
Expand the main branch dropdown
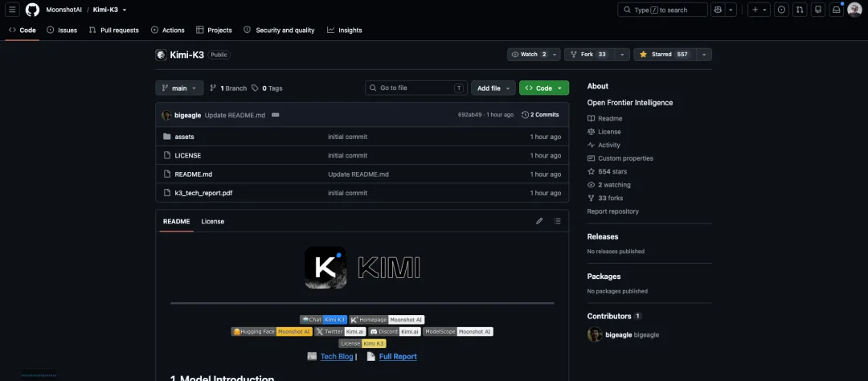point(179,88)
